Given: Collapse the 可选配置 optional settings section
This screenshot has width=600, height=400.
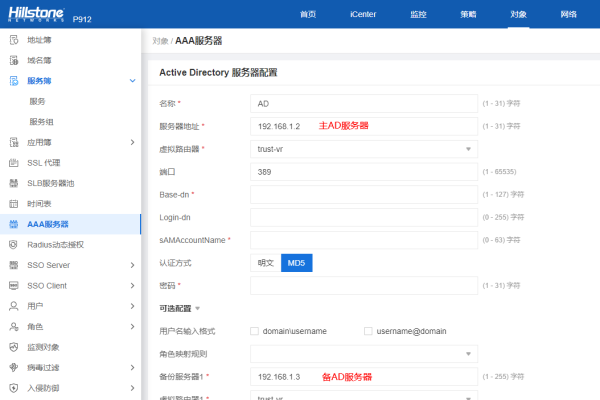Looking at the screenshot, I should click(197, 309).
